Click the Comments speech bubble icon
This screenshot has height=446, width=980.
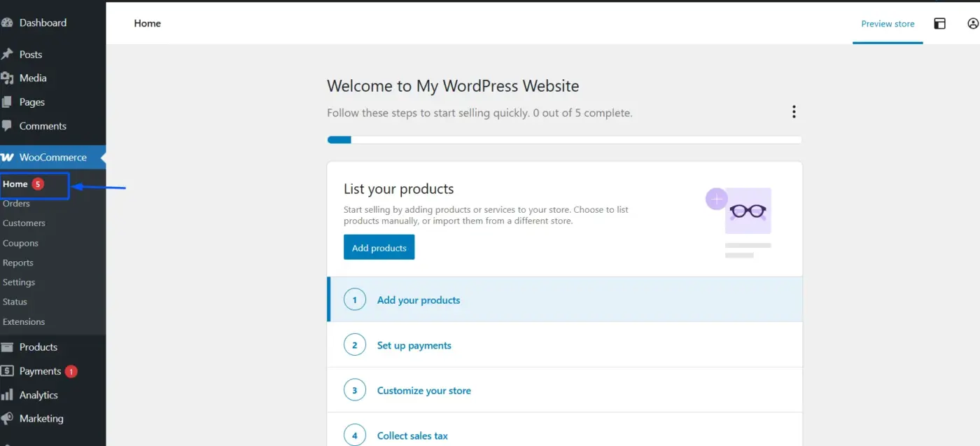[7, 126]
